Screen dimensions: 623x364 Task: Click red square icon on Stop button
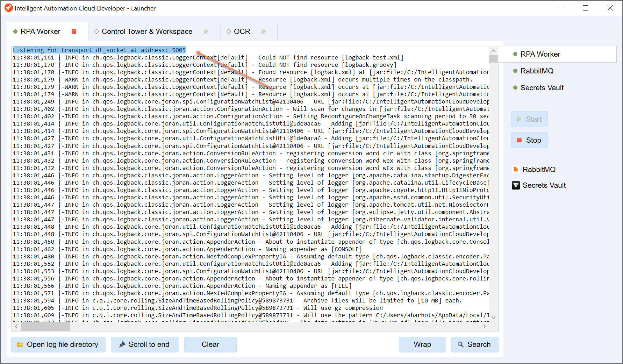point(519,140)
